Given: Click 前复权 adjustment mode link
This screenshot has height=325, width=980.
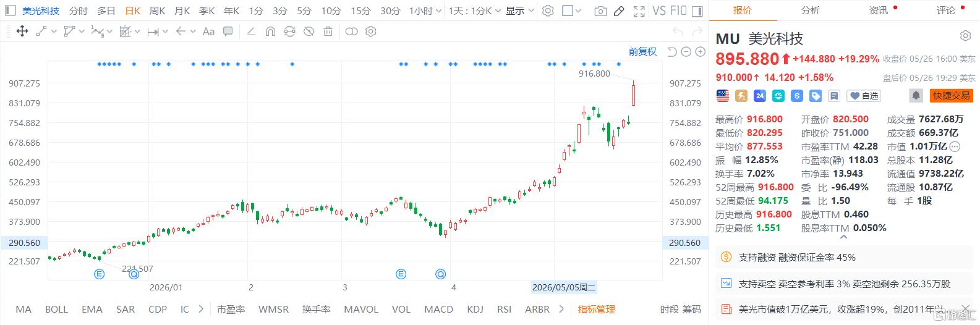Looking at the screenshot, I should tap(642, 52).
